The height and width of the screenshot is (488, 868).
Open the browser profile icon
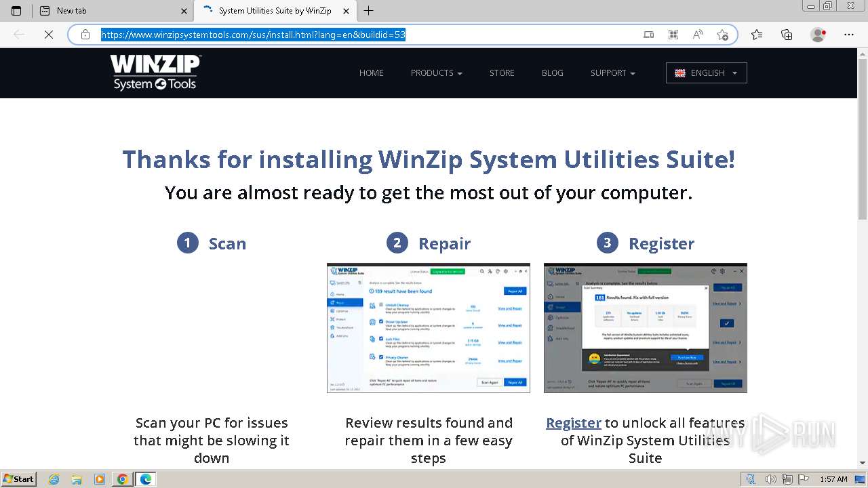[x=818, y=35]
